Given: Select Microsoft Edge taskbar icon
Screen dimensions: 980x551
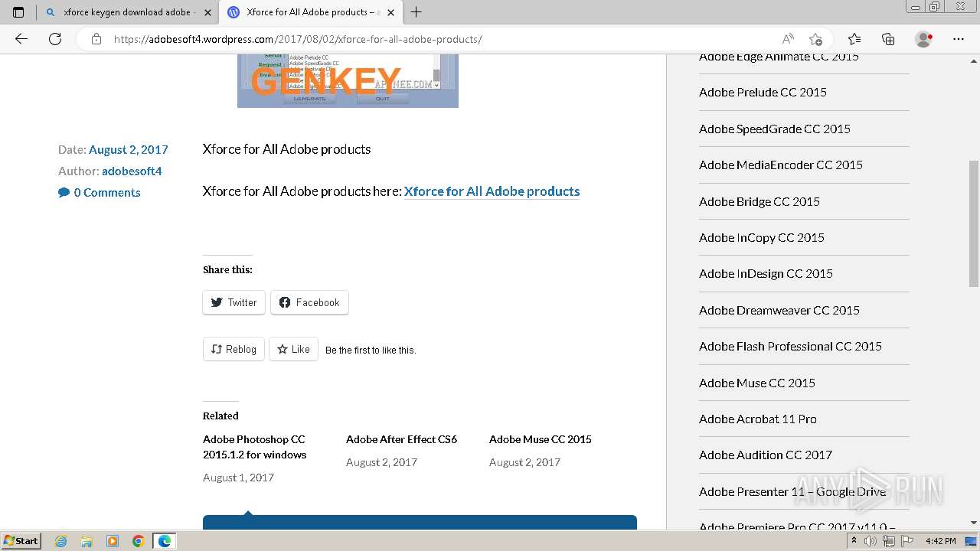Looking at the screenshot, I should tap(165, 541).
